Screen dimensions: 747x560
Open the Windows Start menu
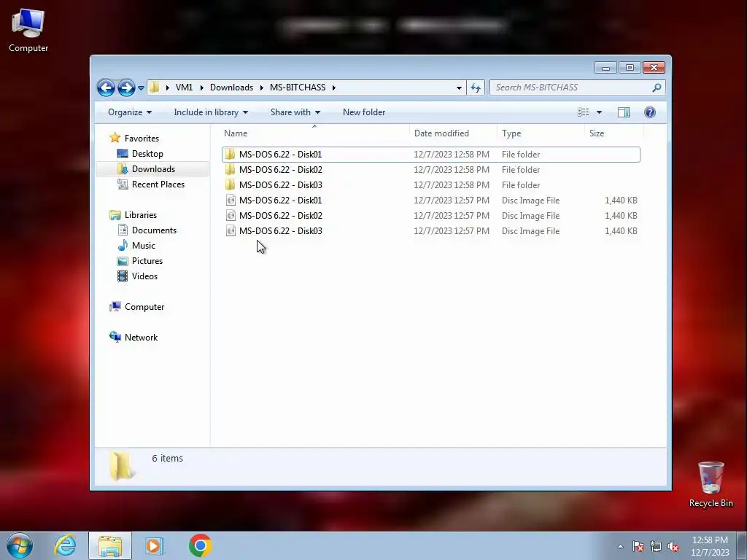(x=20, y=545)
